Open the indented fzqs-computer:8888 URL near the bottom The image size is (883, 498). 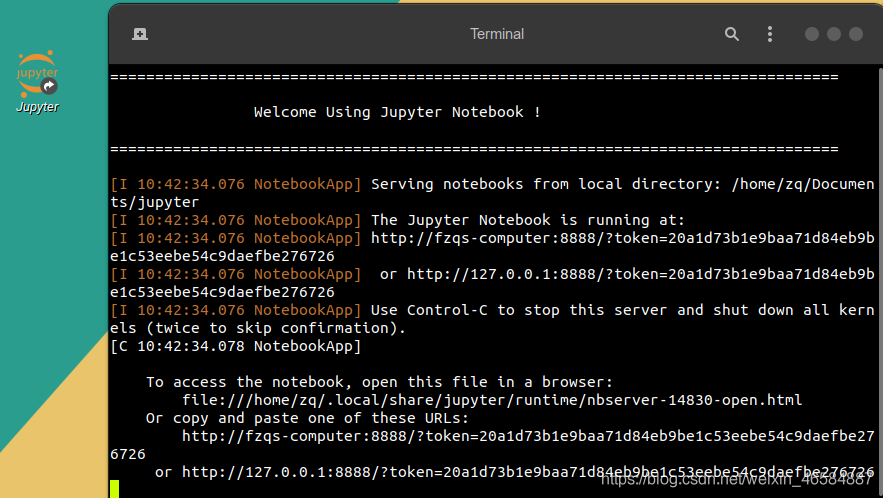(528, 437)
